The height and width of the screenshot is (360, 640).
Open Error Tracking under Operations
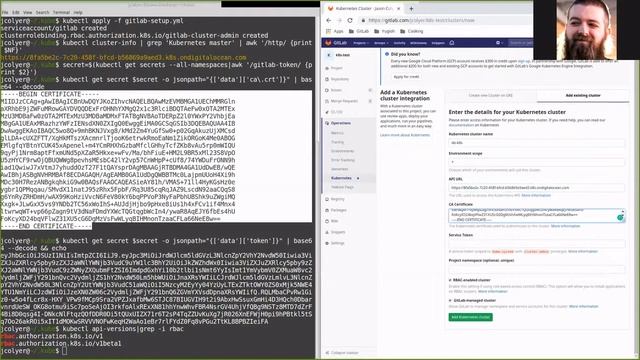[343, 160]
